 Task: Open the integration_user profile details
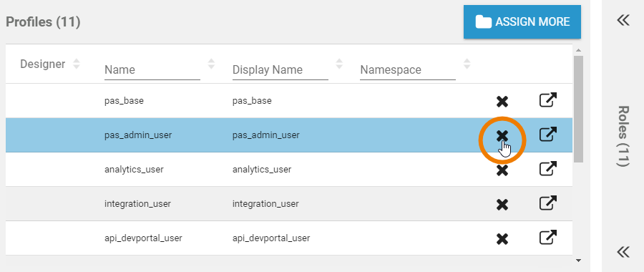pos(548,203)
